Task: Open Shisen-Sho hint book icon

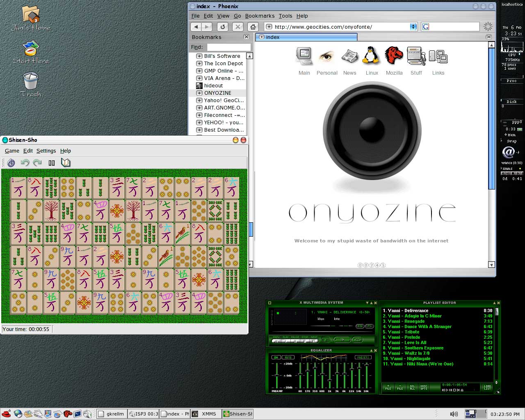Action: click(x=66, y=163)
